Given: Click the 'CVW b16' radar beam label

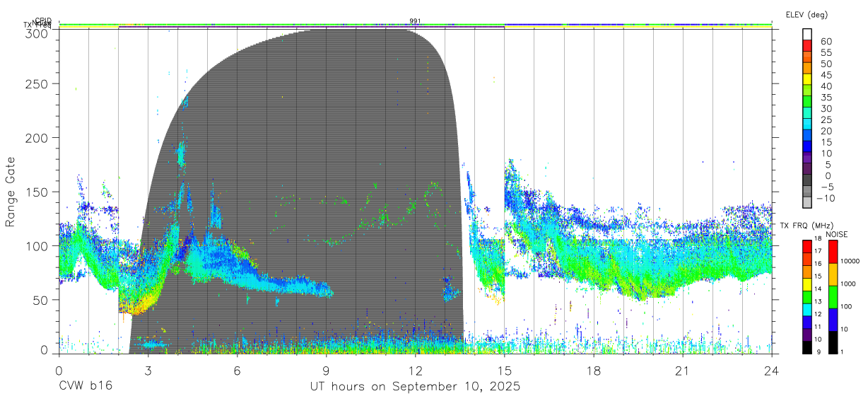Looking at the screenshot, I should click(x=85, y=387).
